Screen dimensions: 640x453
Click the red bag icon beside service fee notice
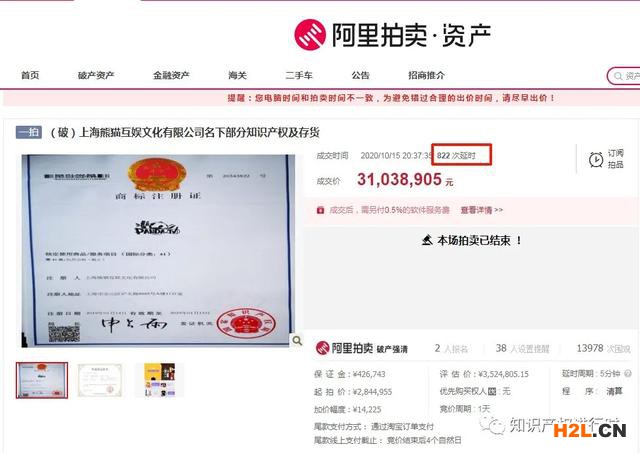[320, 210]
